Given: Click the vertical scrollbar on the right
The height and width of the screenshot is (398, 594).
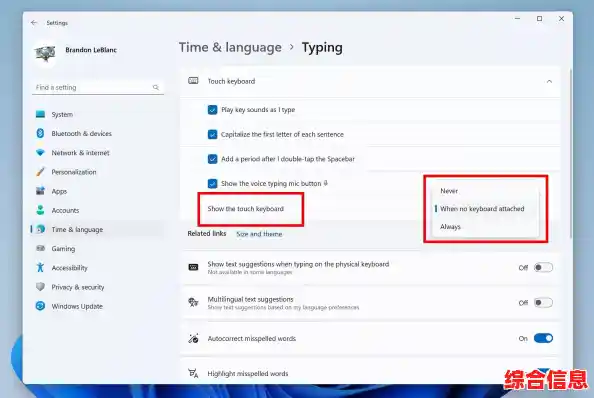Looking at the screenshot, I should [x=571, y=153].
